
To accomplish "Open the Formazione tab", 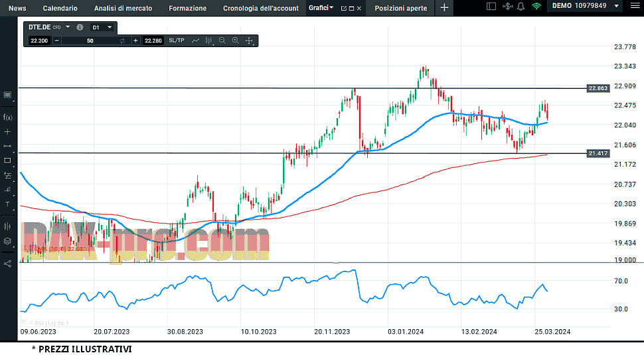I will point(188,8).
